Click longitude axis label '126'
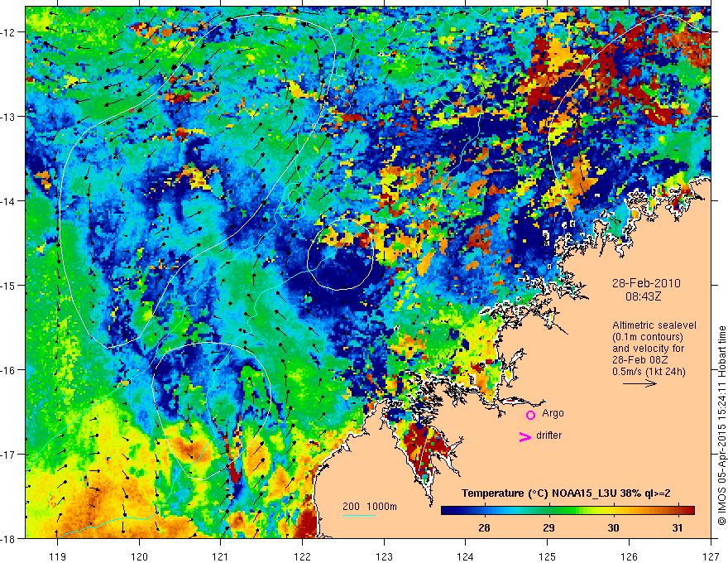728x563 pixels. click(x=629, y=556)
